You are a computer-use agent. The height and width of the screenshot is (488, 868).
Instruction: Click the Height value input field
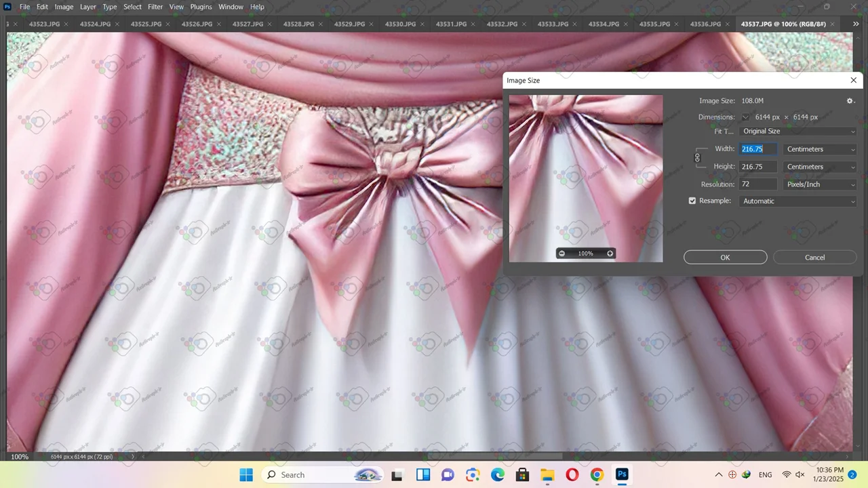coord(758,167)
